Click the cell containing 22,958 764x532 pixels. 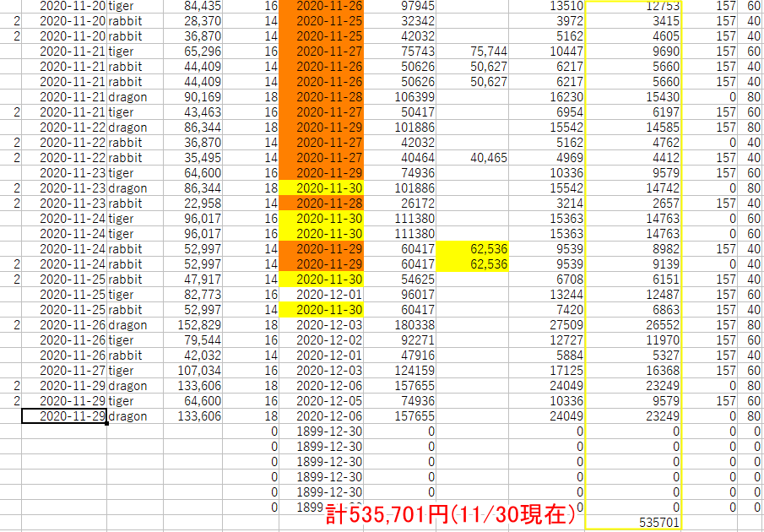(x=192, y=204)
